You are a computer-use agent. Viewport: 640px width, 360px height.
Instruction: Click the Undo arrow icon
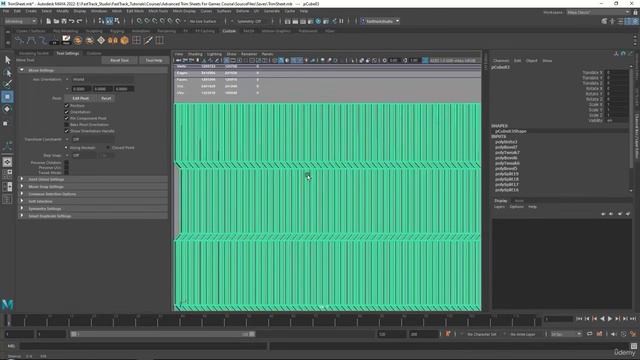tap(72, 21)
